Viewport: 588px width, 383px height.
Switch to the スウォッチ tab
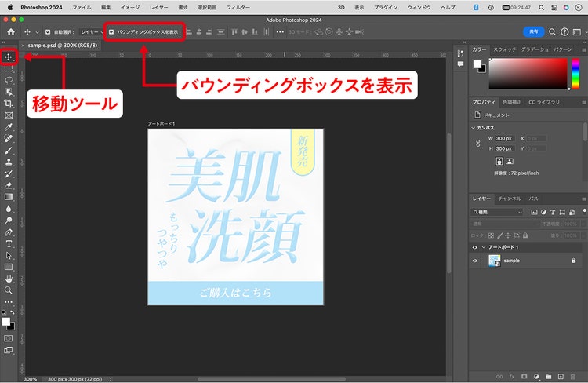click(x=505, y=49)
